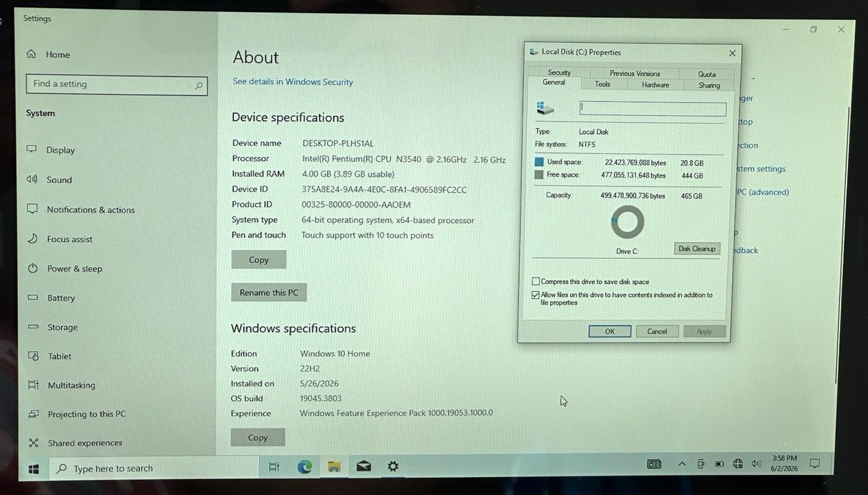Show hidden system tray icons

click(682, 464)
